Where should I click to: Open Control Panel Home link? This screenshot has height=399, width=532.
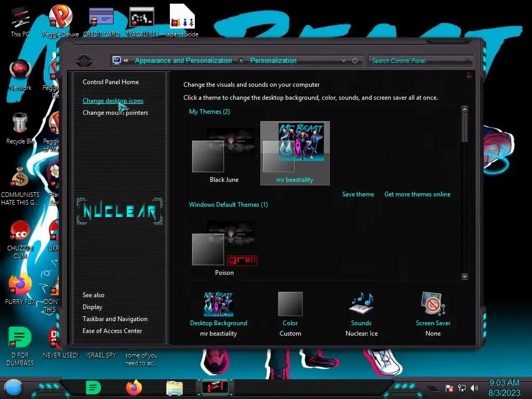click(x=111, y=82)
